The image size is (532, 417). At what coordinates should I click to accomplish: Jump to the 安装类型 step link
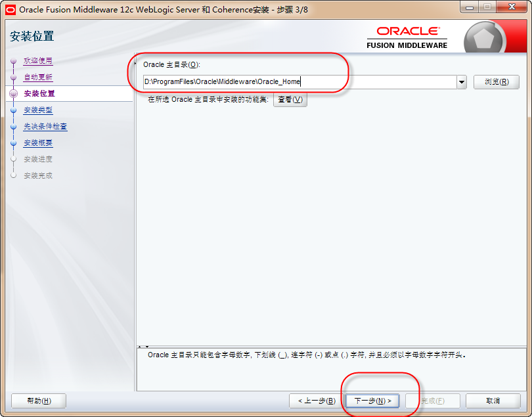(x=38, y=110)
